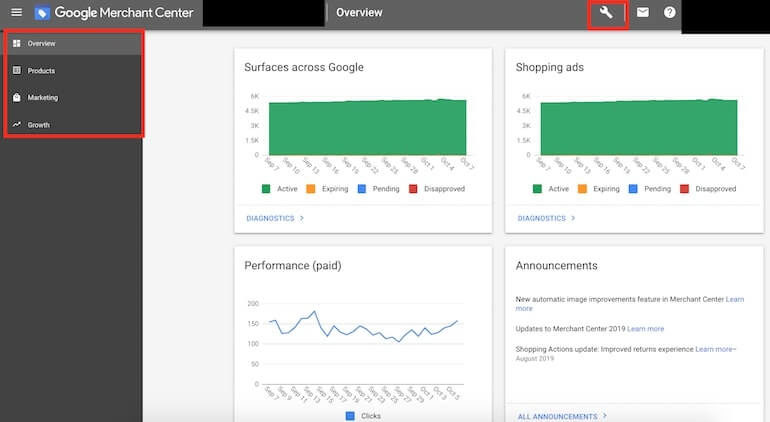The image size is (770, 422).
Task: Click Learn more about automatic image improvements
Action: 734,299
